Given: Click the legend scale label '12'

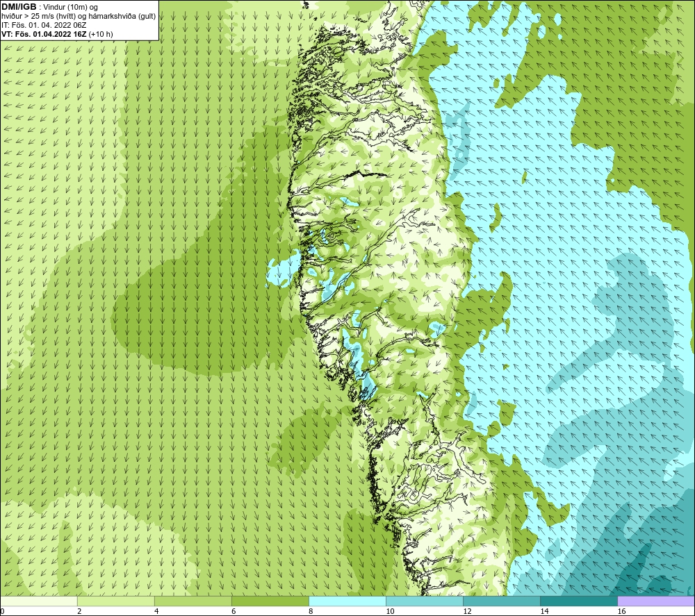Looking at the screenshot, I should pos(467,612).
